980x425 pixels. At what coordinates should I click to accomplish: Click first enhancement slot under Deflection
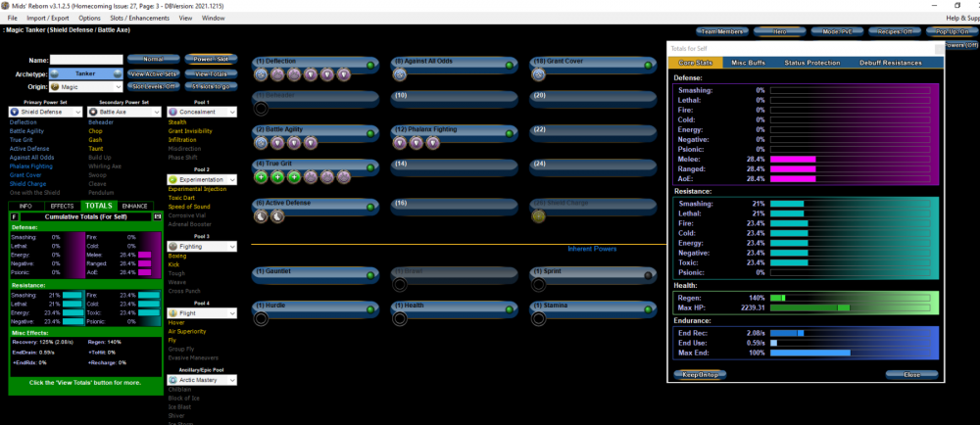point(262,73)
